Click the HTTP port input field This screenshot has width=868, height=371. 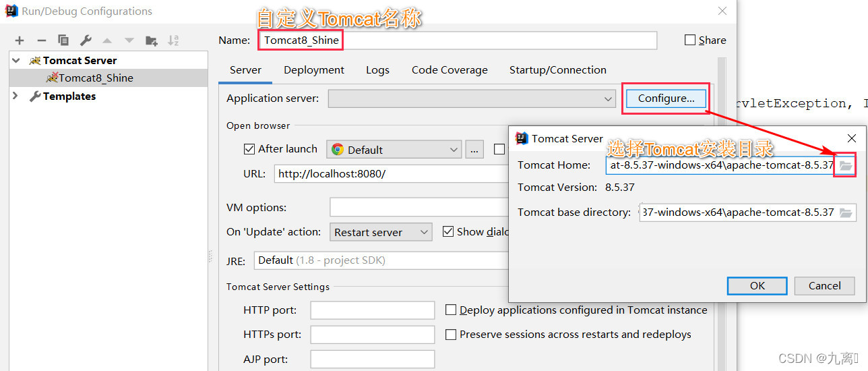click(x=372, y=310)
